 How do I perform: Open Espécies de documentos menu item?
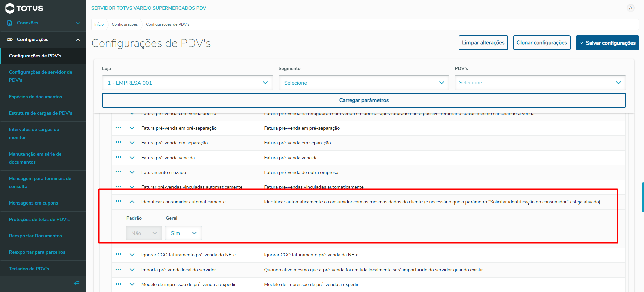tap(43, 97)
